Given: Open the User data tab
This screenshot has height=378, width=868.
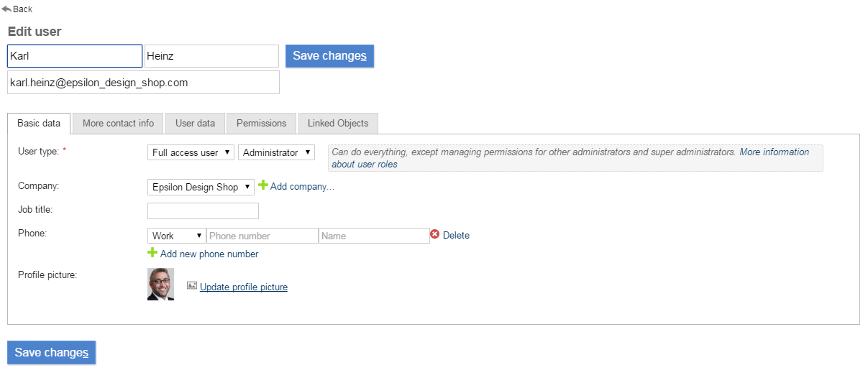Looking at the screenshot, I should coord(195,123).
